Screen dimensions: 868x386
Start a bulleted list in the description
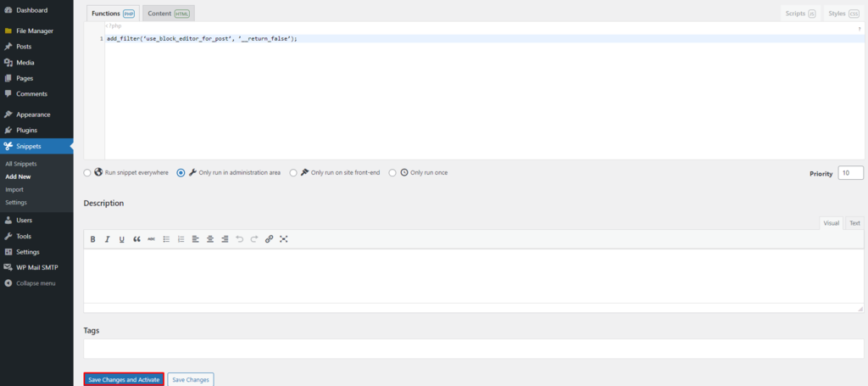tap(166, 239)
